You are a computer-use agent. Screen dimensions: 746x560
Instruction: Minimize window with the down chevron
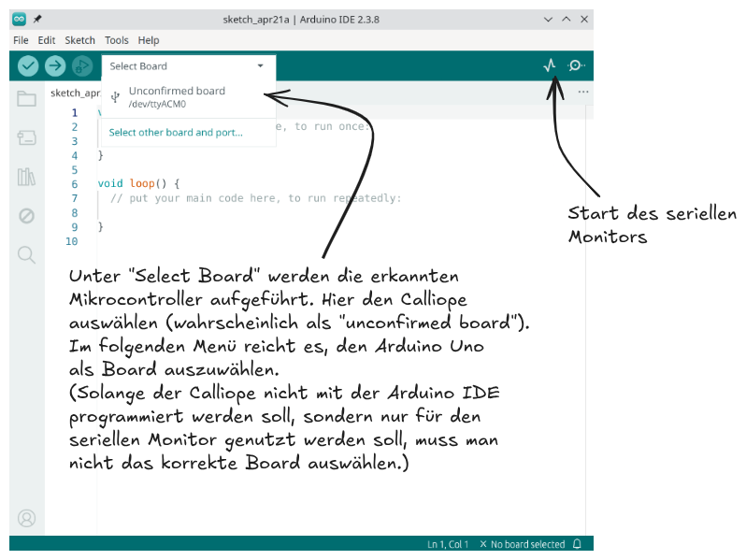click(548, 20)
